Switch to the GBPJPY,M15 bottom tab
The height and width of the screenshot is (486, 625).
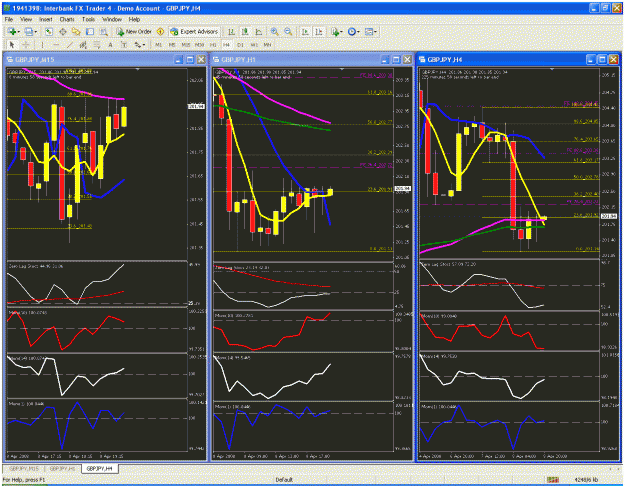tap(24, 468)
